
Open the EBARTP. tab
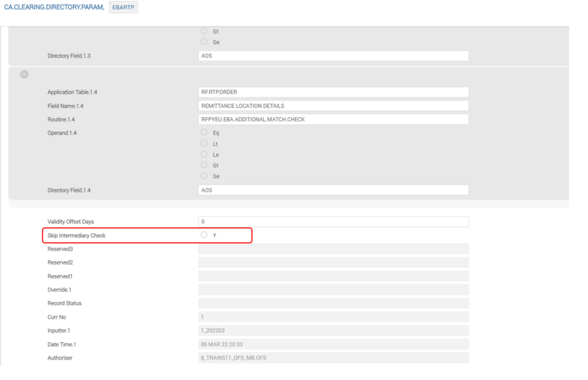click(123, 9)
